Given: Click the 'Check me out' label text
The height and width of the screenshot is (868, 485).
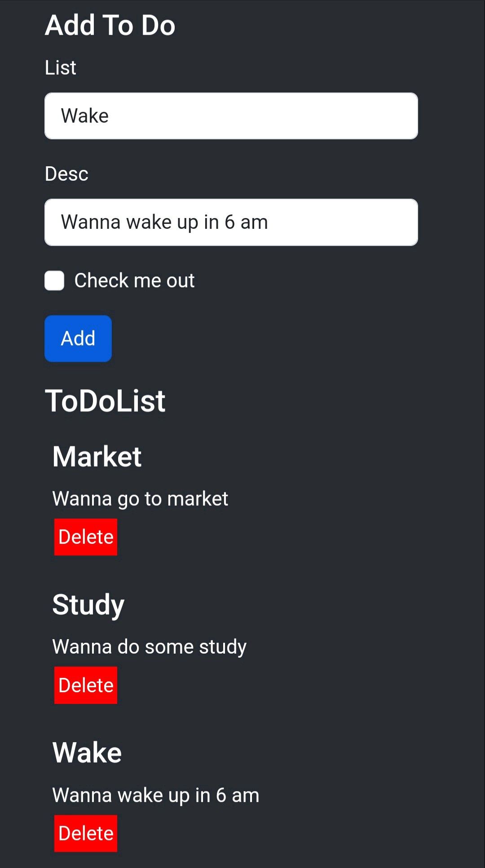Looking at the screenshot, I should pos(134,280).
